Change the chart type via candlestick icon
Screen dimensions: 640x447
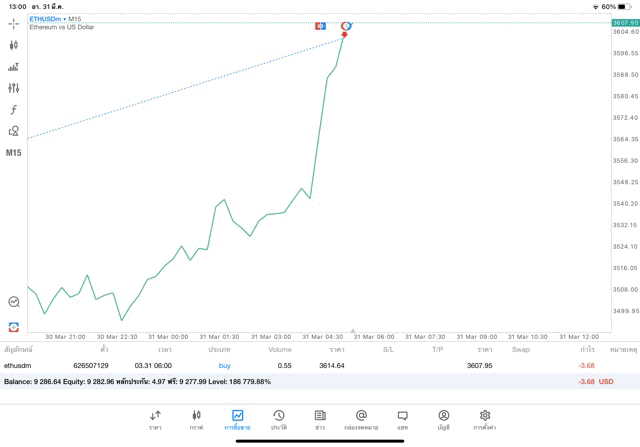point(14,45)
